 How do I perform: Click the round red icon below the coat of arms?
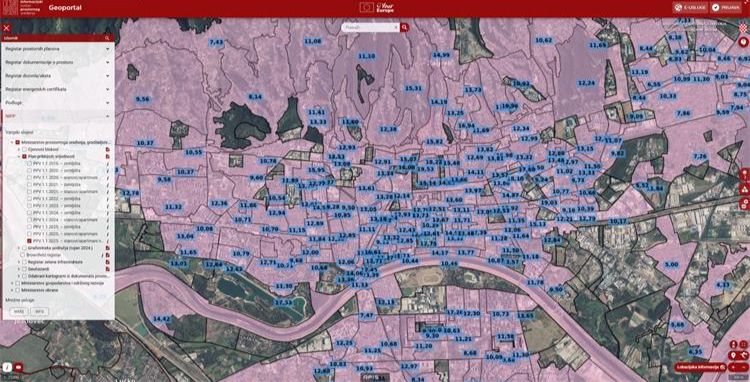tap(743, 43)
